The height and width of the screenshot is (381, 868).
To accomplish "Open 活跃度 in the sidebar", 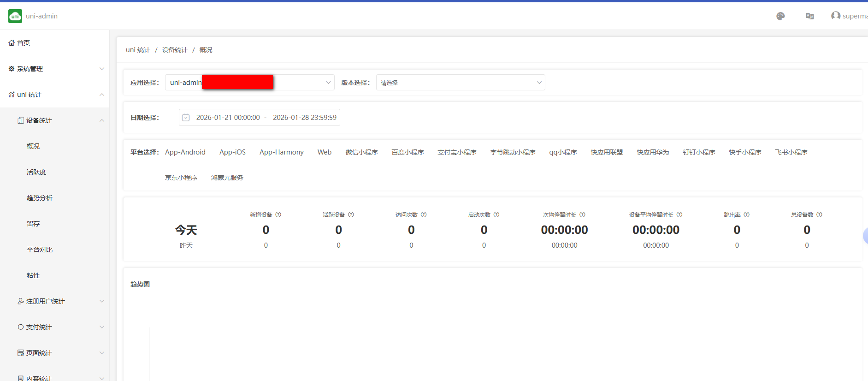I will pos(36,172).
